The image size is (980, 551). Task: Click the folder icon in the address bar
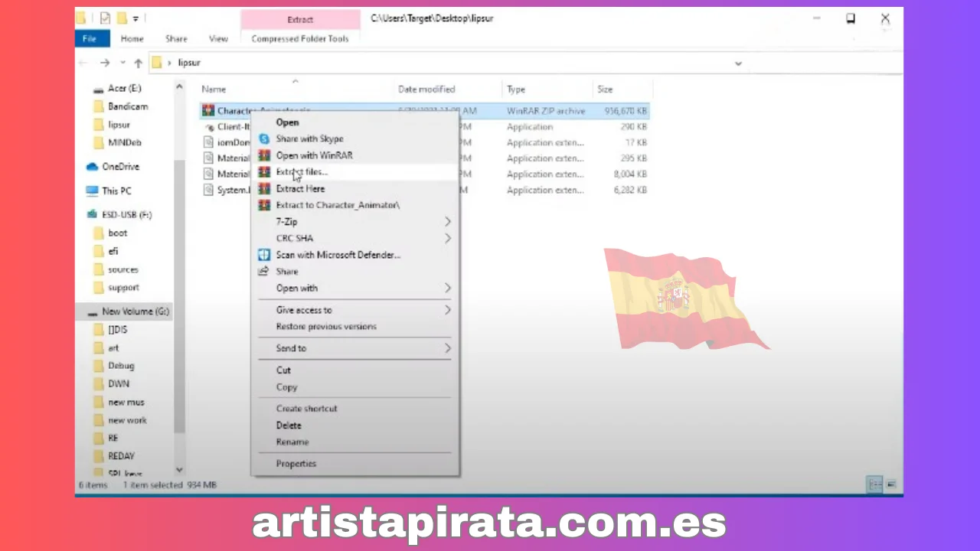click(x=157, y=63)
